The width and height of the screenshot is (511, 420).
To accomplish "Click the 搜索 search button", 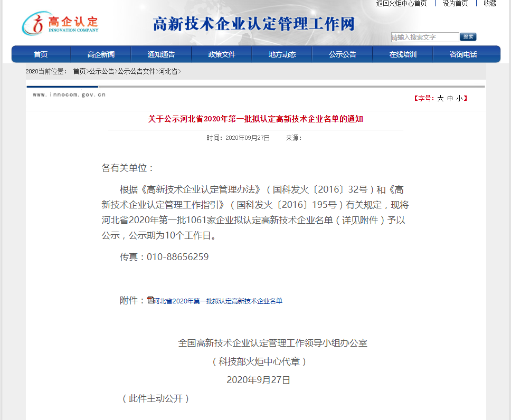I will pos(468,37).
